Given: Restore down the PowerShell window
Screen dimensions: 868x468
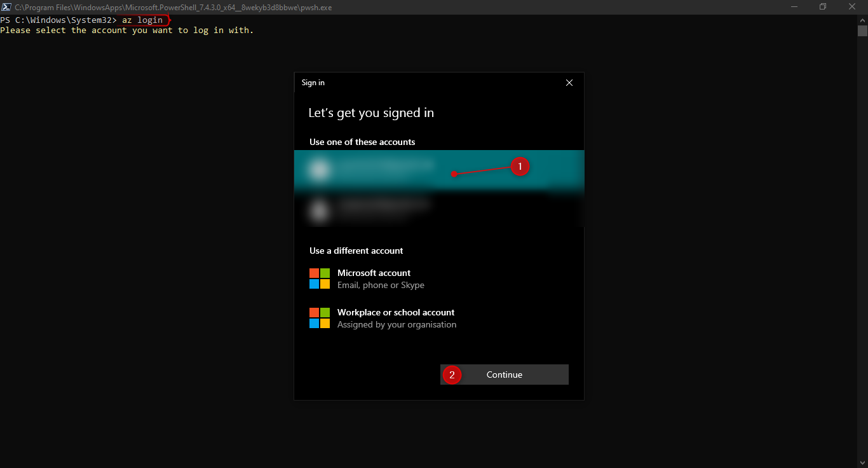Looking at the screenshot, I should pyautogui.click(x=823, y=7).
